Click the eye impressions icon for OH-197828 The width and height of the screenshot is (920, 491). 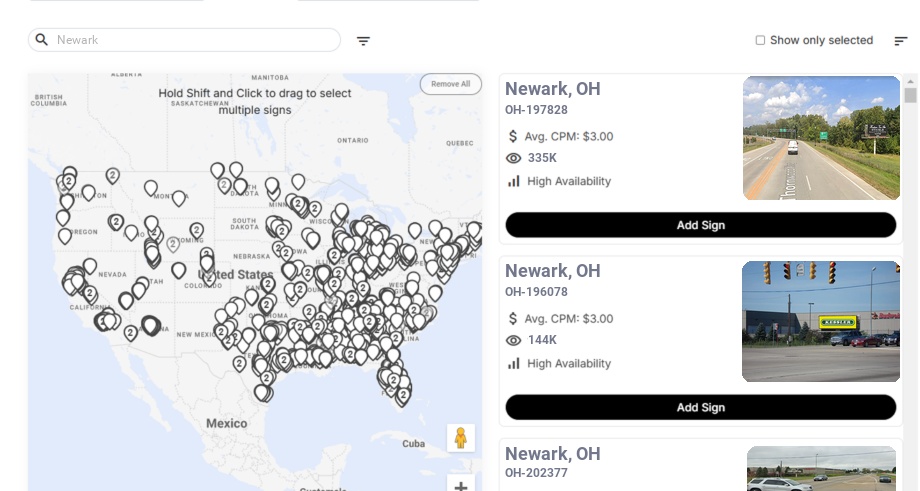[x=514, y=158]
